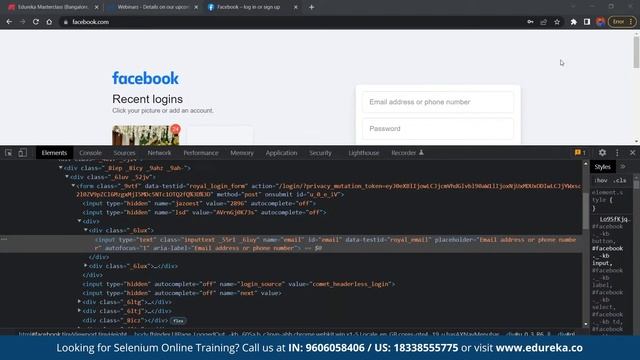Open the Recorder tab in DevTools
Screen dimensions: 640x360
pos(407,153)
